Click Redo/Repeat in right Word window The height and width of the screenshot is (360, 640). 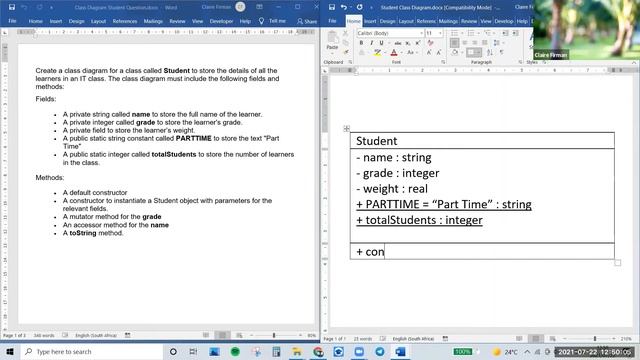359,7
